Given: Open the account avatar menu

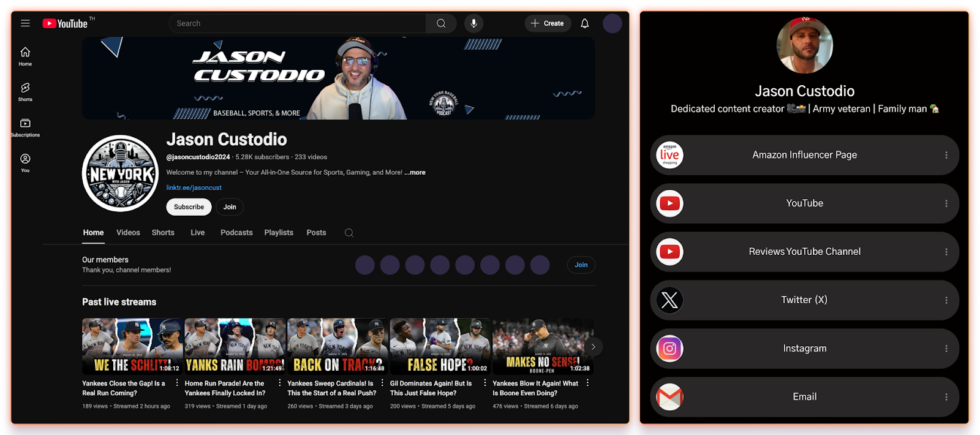Looking at the screenshot, I should pyautogui.click(x=612, y=23).
